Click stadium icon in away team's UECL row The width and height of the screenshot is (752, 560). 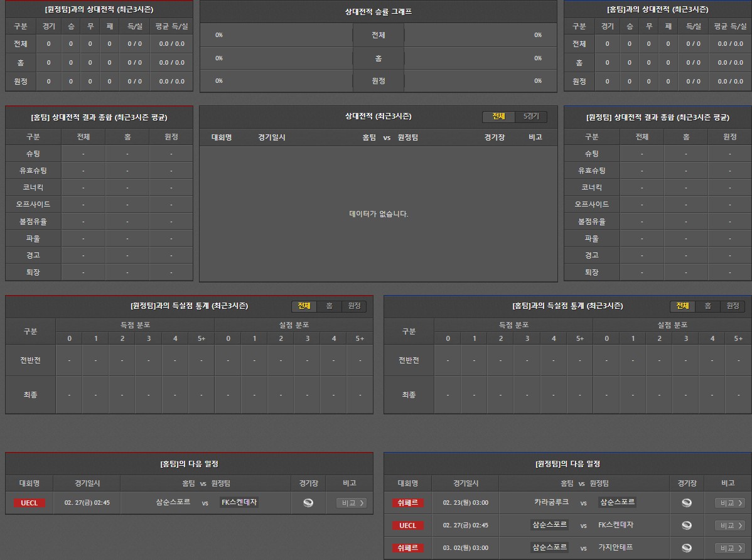(687, 525)
